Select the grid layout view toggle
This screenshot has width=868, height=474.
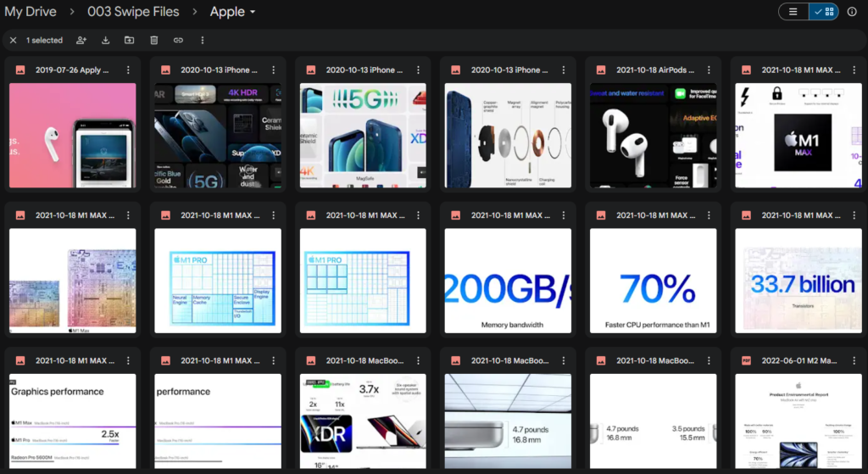click(823, 12)
